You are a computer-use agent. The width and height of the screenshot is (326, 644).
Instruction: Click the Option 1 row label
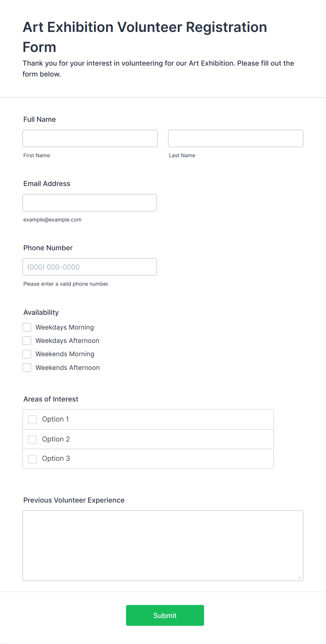[55, 419]
